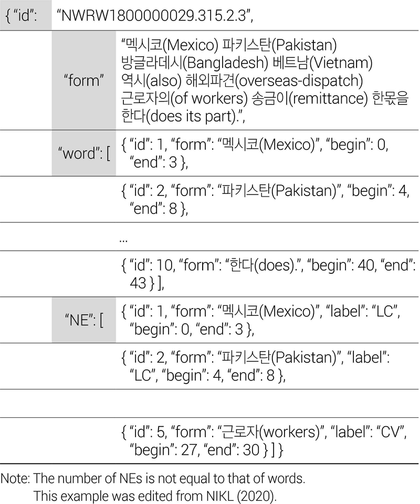Select the gray "NE": [ label cell

pyautogui.click(x=84, y=320)
